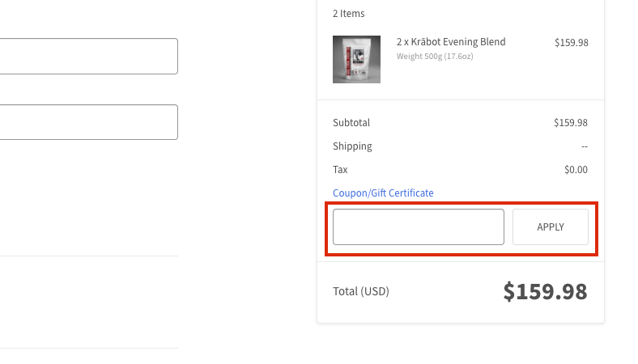Click the Krābot Evening Blend product thumbnail
The image size is (638, 364).
pyautogui.click(x=356, y=59)
